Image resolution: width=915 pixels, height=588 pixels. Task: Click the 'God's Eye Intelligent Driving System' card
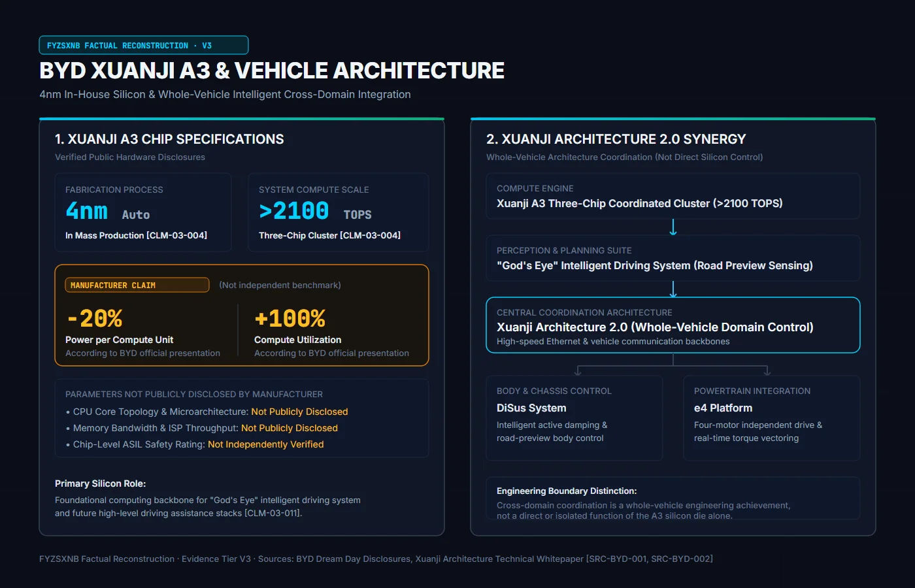pos(673,258)
